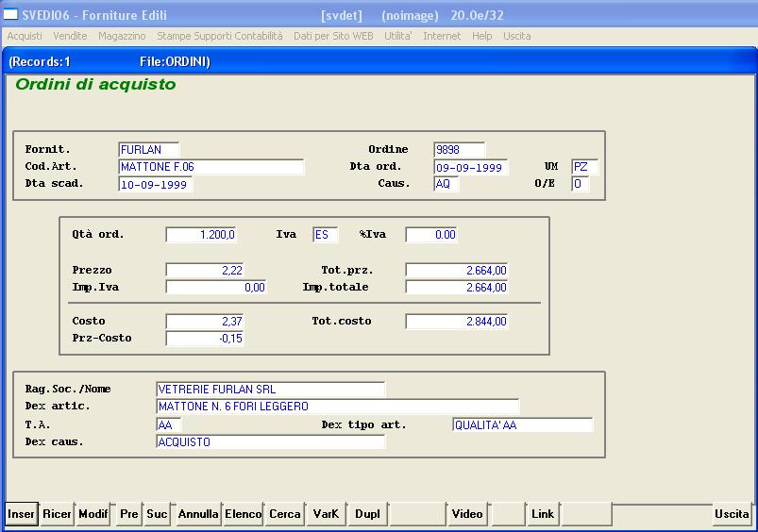The height and width of the screenshot is (532, 758).
Task: Click the VarK button
Action: coord(326,514)
